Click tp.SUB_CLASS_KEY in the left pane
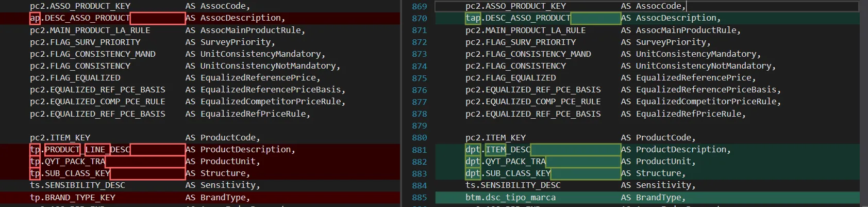 click(x=70, y=173)
